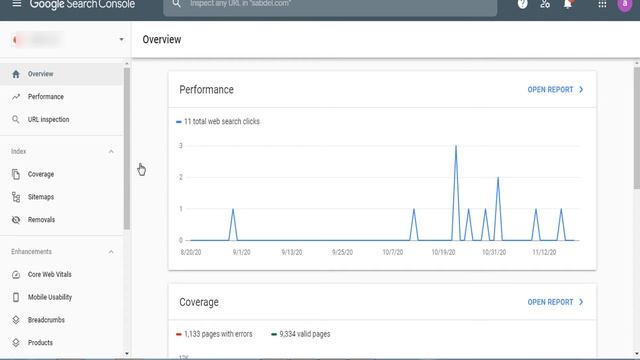Click the Coverage OPEN REPORT chevron arrow
The image size is (640, 360).
(x=581, y=302)
